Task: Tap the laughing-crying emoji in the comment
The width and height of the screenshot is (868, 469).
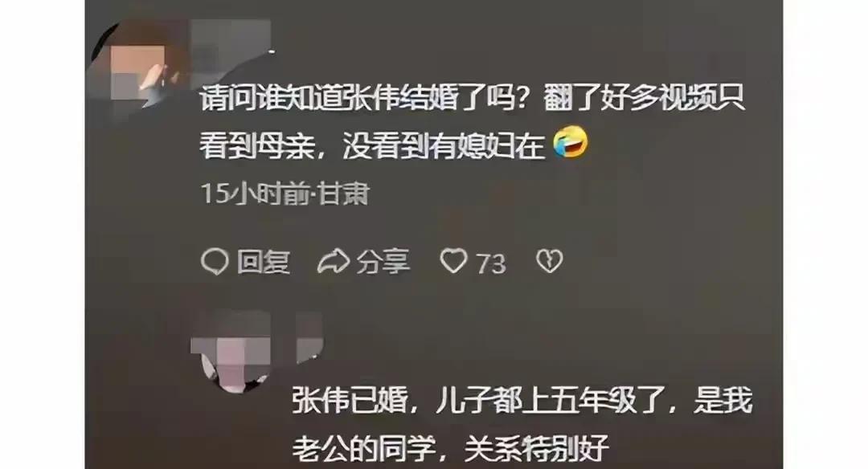Action: pyautogui.click(x=571, y=141)
